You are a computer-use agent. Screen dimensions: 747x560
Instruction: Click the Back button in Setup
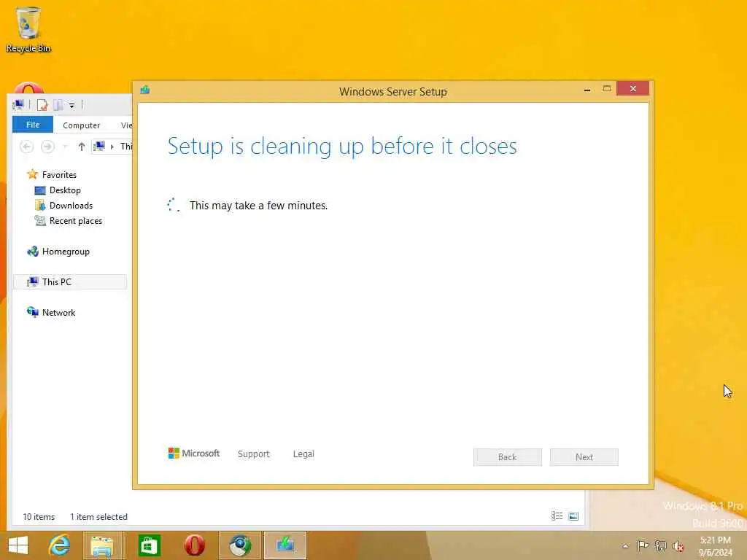pyautogui.click(x=508, y=457)
